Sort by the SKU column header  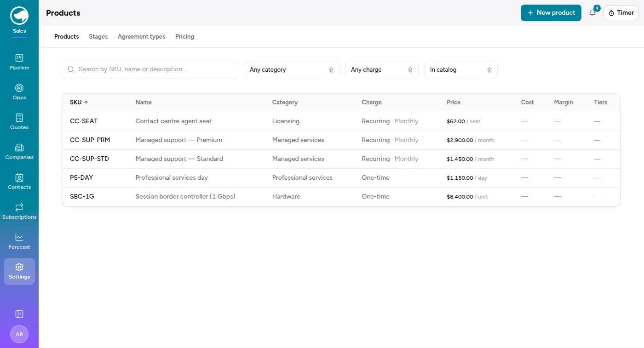79,103
